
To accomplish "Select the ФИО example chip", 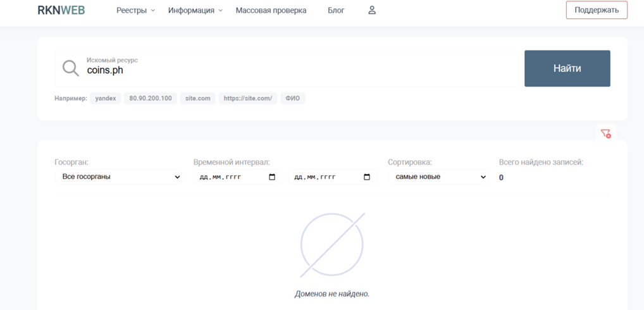I will click(292, 99).
